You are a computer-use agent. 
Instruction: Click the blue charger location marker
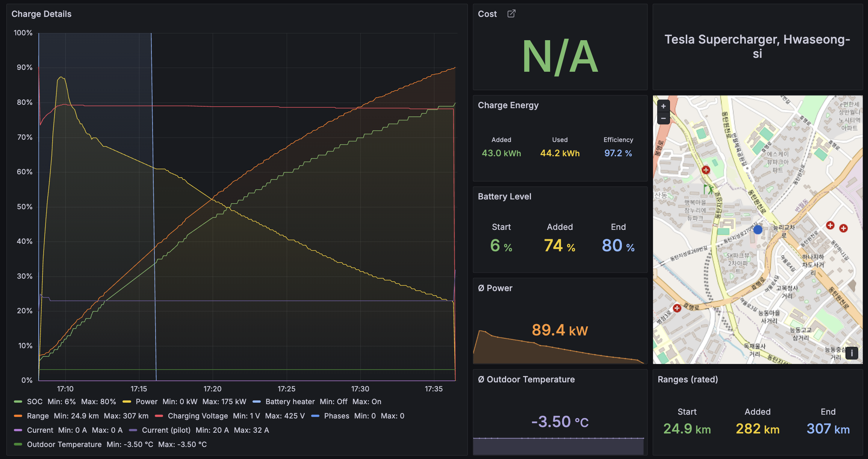tap(758, 229)
